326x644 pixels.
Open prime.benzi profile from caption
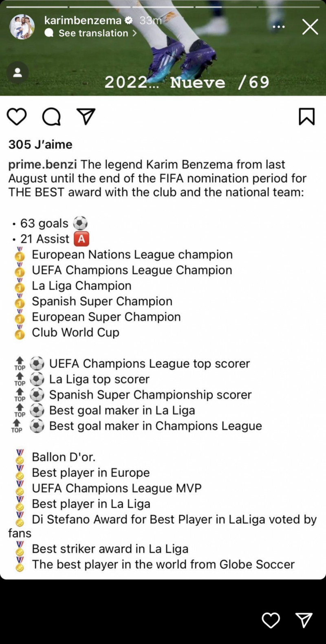click(42, 165)
